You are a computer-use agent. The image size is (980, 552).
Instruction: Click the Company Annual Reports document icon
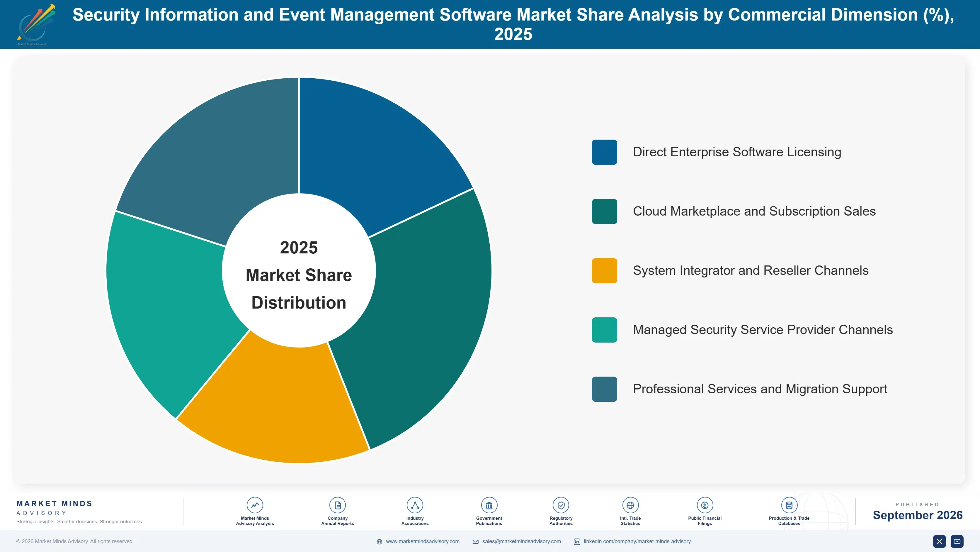337,505
